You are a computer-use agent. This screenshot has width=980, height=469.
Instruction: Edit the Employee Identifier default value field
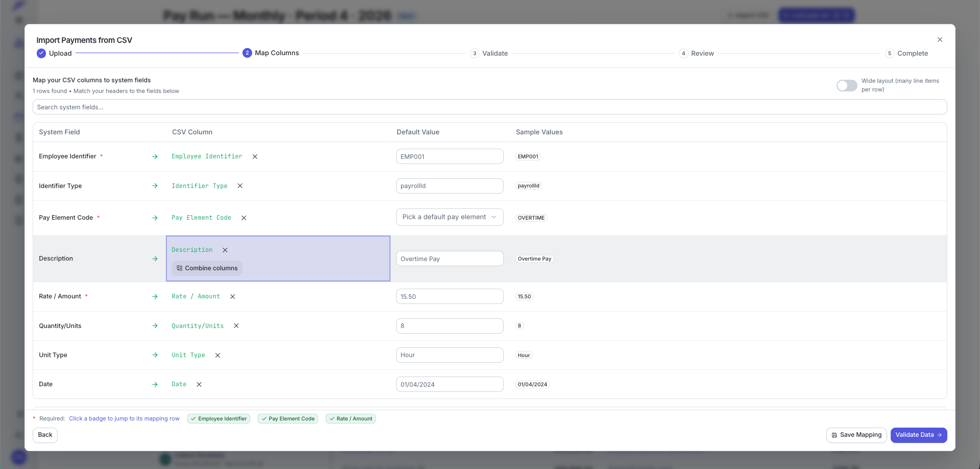click(450, 157)
